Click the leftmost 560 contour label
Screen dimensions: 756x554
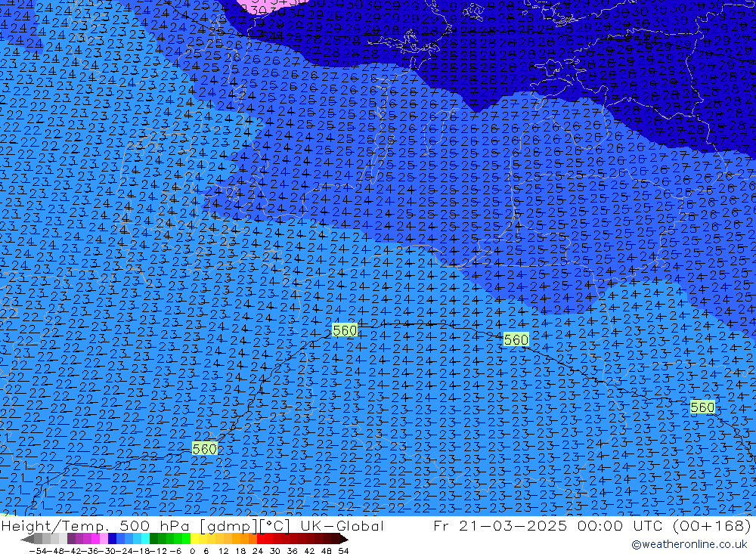pyautogui.click(x=204, y=449)
